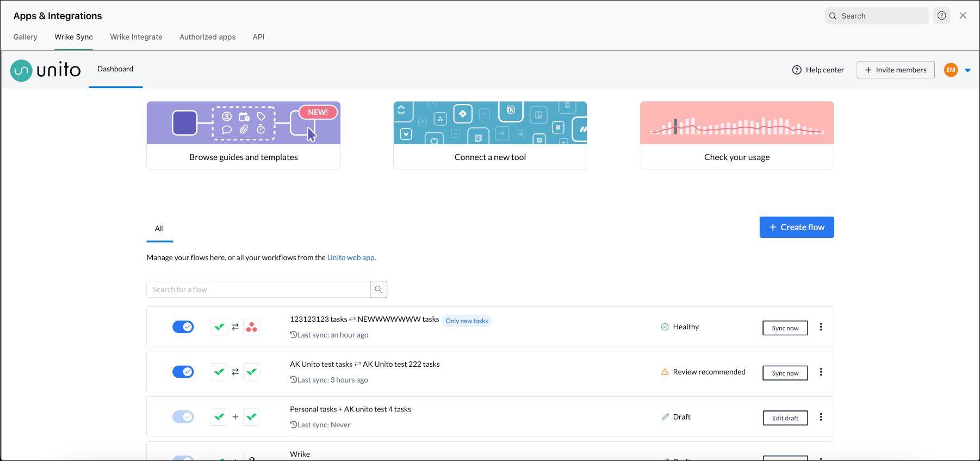Click the orange Review recommended warning icon
980x461 pixels.
(x=665, y=372)
